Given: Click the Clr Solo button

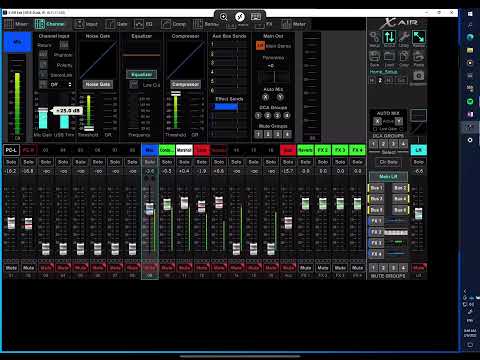Looking at the screenshot, I should click(x=388, y=162).
